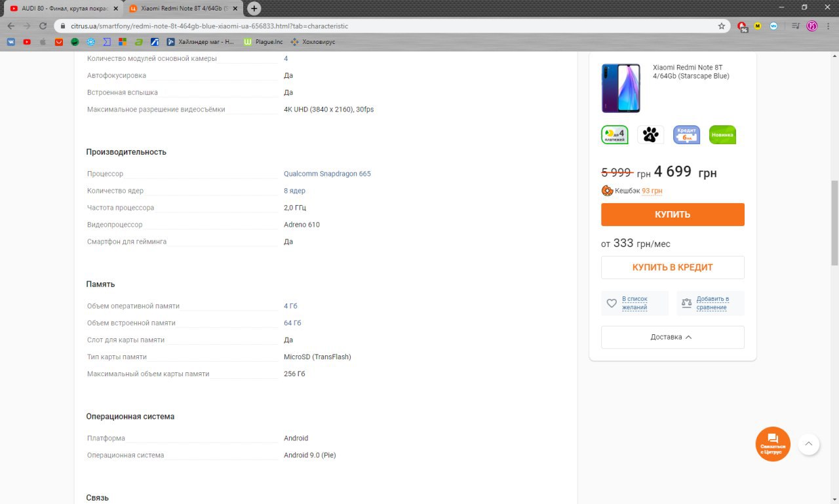Viewport: 839px width, 504px height.
Task: Click the 'до 4 платежей' badge
Action: point(615,134)
